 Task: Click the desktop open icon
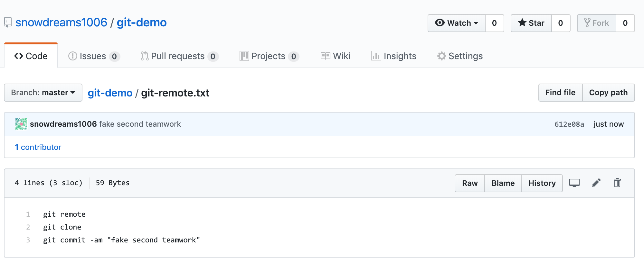pyautogui.click(x=574, y=183)
